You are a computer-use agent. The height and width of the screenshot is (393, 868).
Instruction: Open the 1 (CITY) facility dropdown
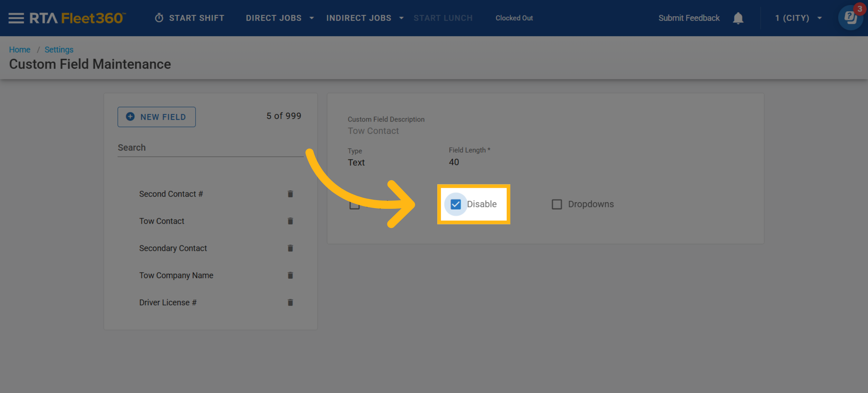pos(798,18)
